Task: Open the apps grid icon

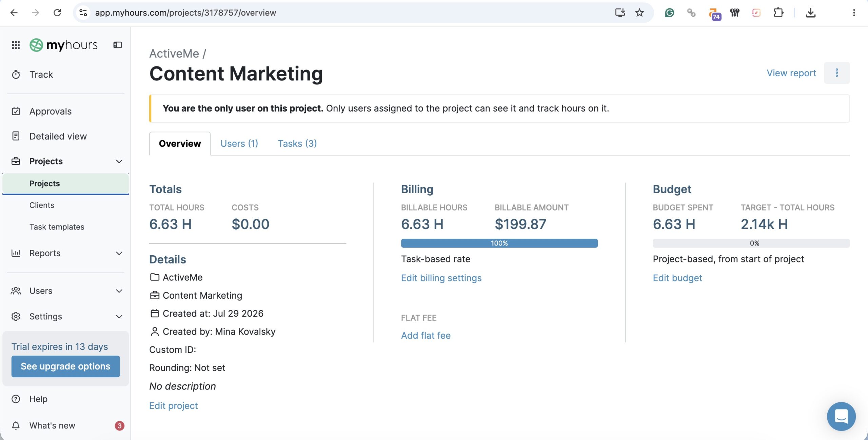Action: tap(16, 45)
